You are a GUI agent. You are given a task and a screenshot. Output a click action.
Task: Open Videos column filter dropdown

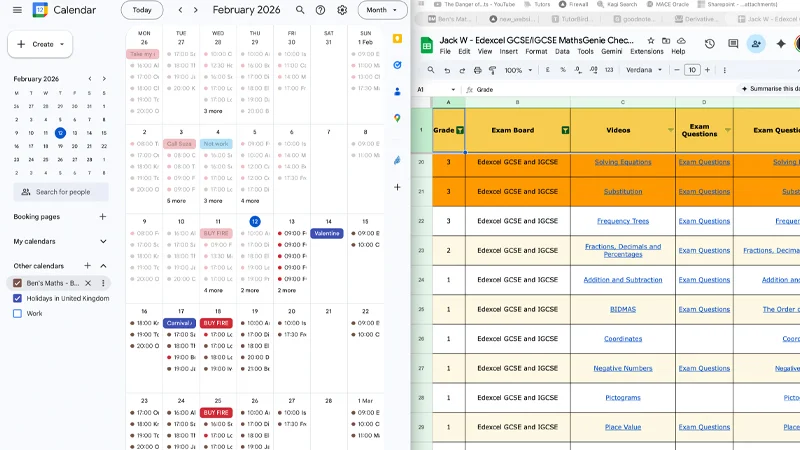[x=670, y=130]
